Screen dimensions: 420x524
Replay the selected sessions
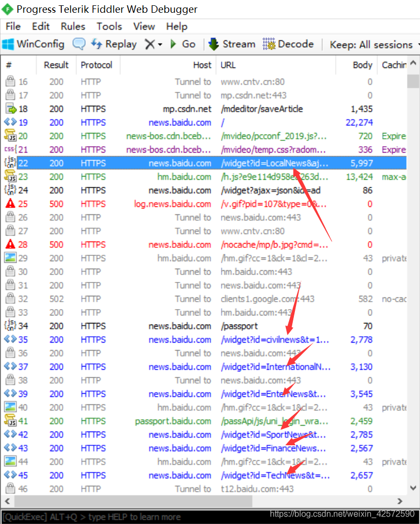[x=114, y=44]
